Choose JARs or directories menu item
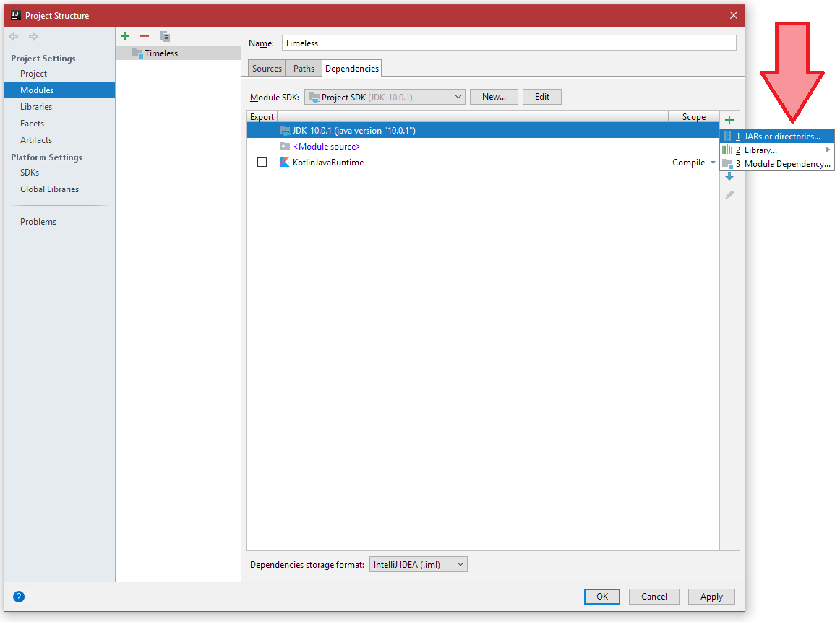The height and width of the screenshot is (622, 840). click(x=777, y=136)
